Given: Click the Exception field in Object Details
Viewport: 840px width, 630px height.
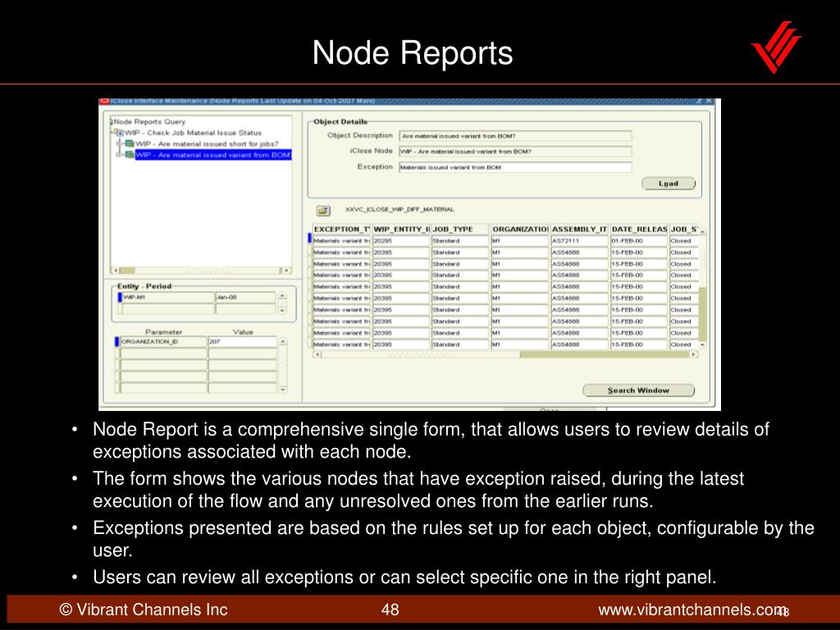Looking at the screenshot, I should (x=515, y=167).
